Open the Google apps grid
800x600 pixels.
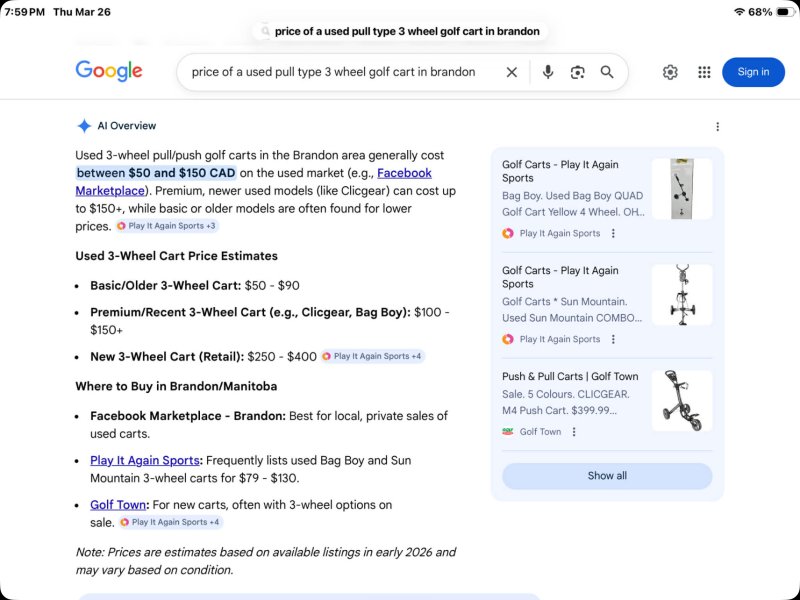[x=704, y=72]
